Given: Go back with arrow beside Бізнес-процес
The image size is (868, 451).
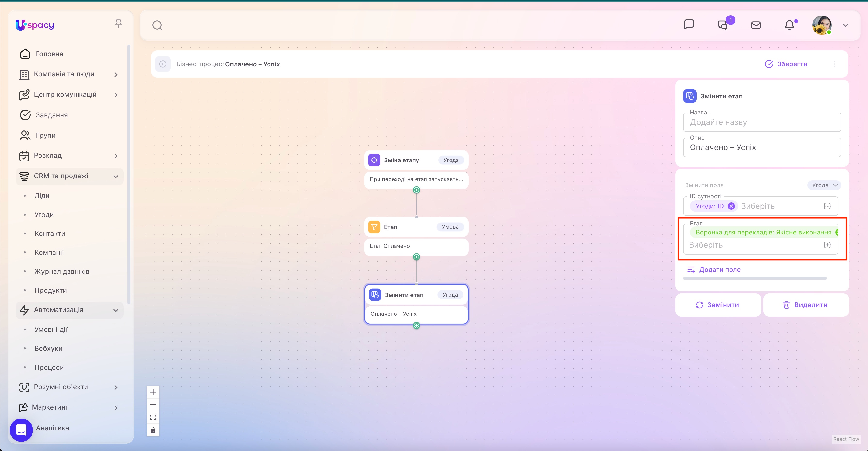Looking at the screenshot, I should (x=163, y=64).
